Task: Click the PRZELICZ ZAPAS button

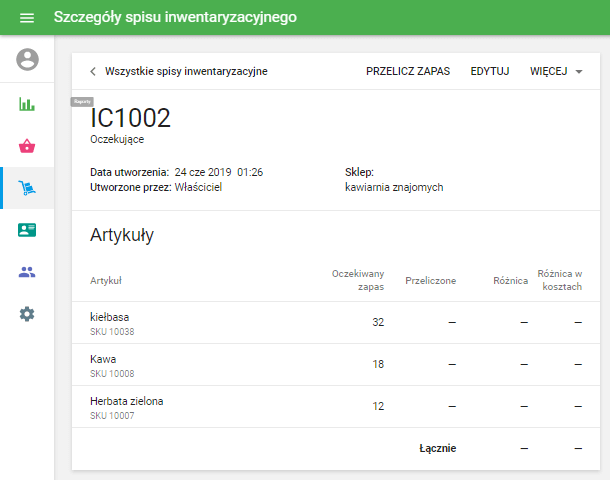Action: [x=408, y=72]
